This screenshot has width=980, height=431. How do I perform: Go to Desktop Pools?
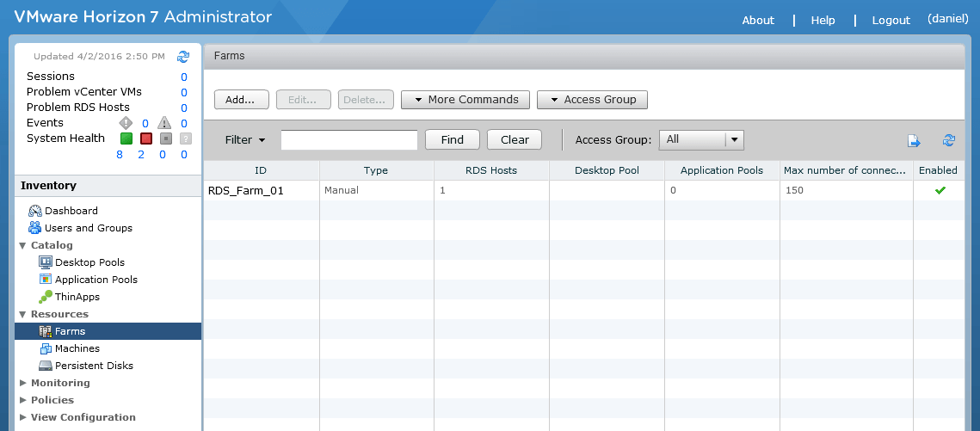click(x=90, y=262)
